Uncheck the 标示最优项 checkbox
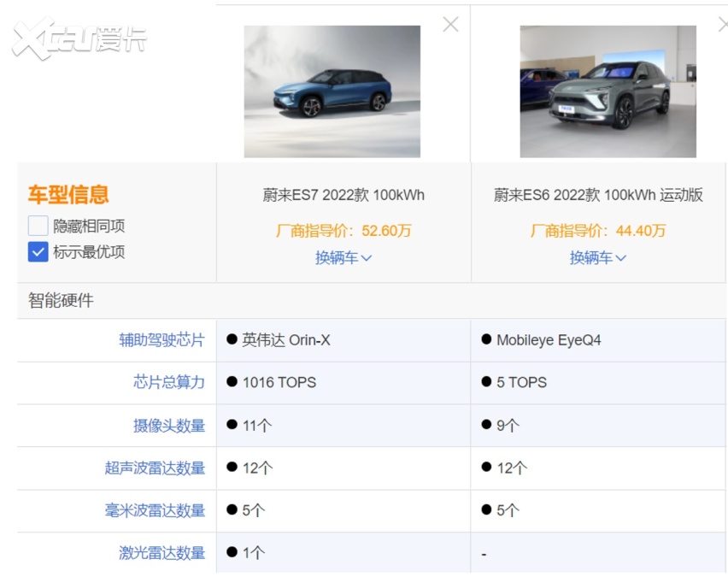The width and height of the screenshot is (728, 577). point(38,252)
